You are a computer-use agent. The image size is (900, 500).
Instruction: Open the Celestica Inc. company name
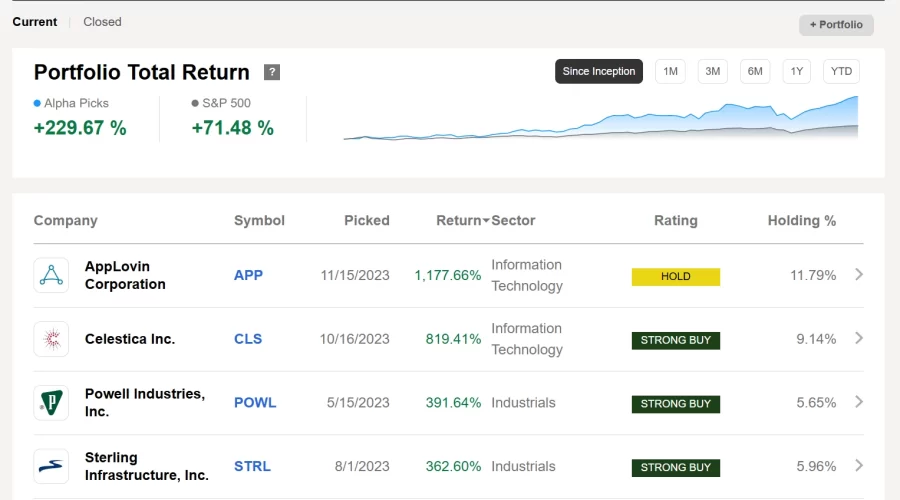[x=130, y=339]
